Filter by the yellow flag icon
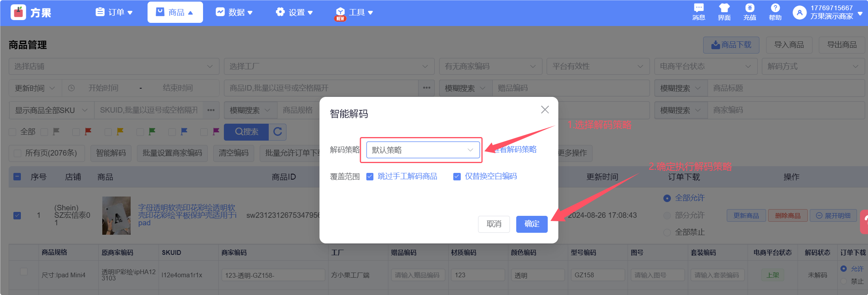 coord(120,132)
